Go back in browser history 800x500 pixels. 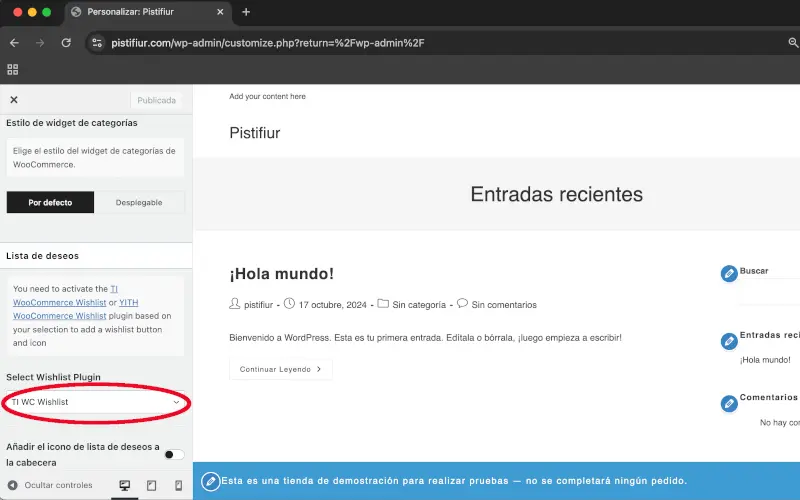pos(14,43)
